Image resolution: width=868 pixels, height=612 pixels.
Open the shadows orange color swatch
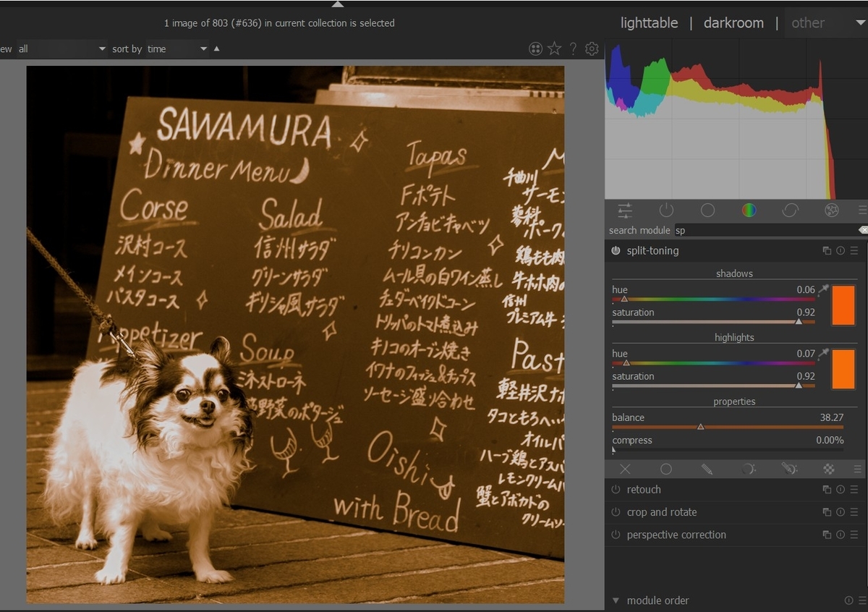(843, 305)
